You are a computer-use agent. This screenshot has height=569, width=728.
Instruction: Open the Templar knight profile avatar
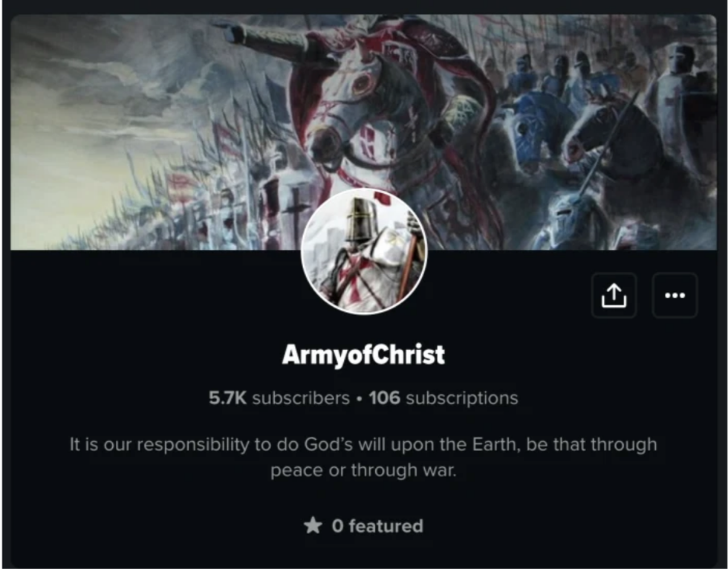pos(364,251)
